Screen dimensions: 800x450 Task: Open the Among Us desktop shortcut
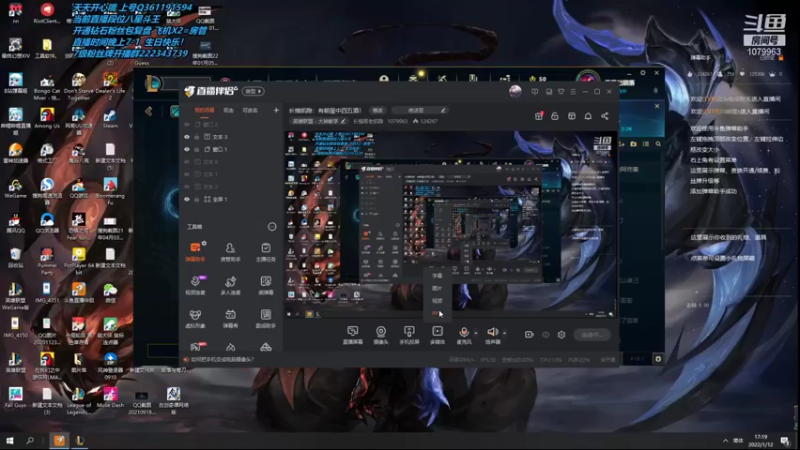[x=47, y=118]
